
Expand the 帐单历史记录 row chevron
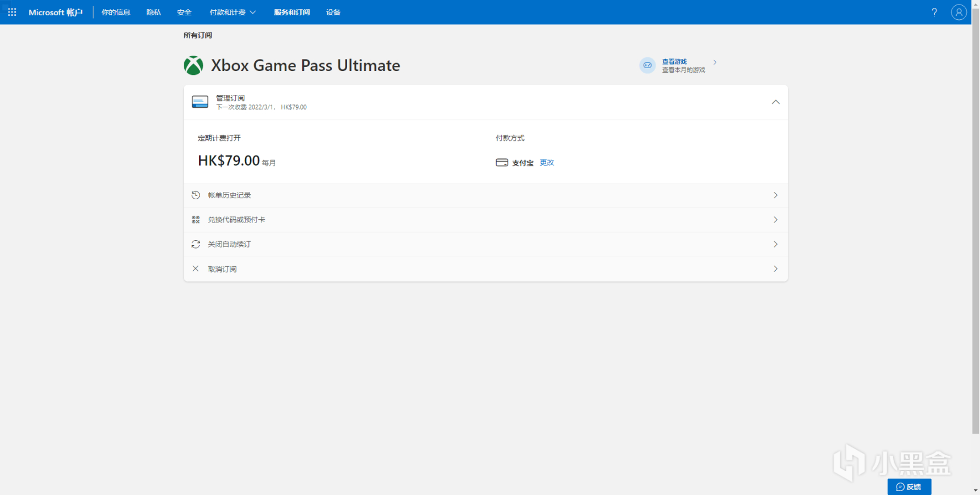point(775,195)
